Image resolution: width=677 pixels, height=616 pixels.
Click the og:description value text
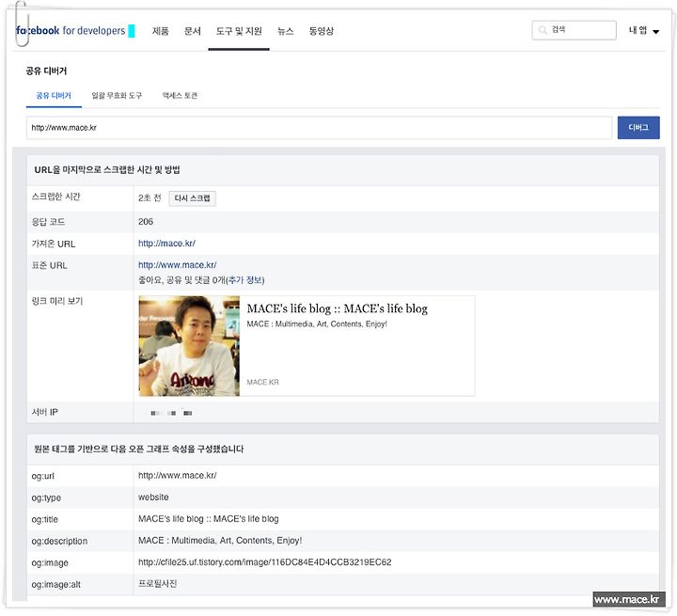pos(220,541)
